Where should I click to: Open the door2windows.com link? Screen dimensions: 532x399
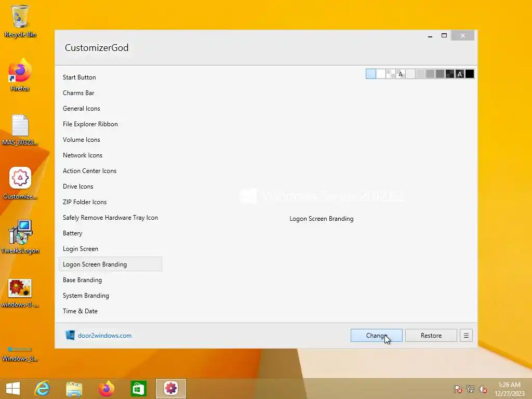click(104, 336)
